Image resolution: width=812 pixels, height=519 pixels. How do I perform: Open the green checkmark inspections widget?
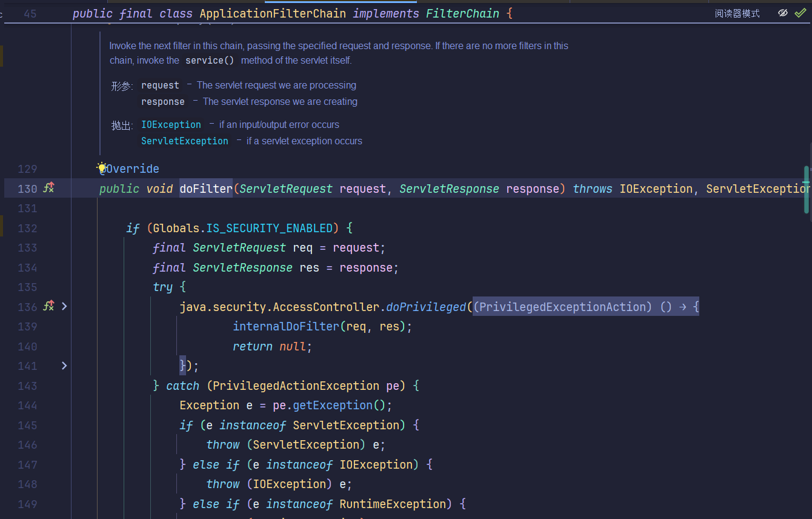tap(800, 13)
